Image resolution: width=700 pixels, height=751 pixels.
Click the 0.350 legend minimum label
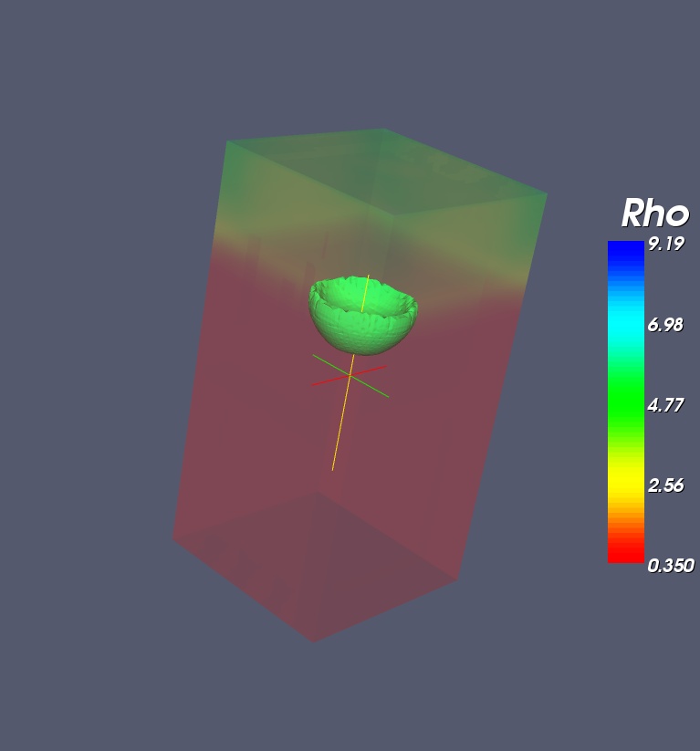click(670, 566)
